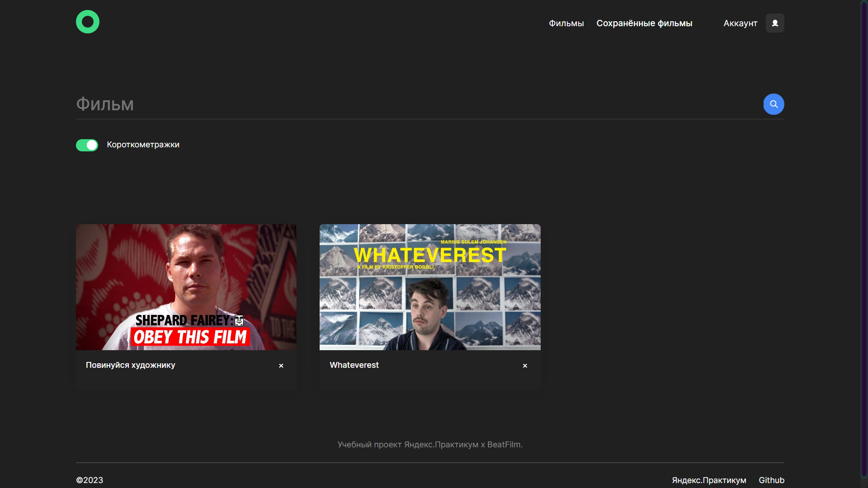The width and height of the screenshot is (868, 488).
Task: Click the Whateverest title text
Action: [x=354, y=365]
